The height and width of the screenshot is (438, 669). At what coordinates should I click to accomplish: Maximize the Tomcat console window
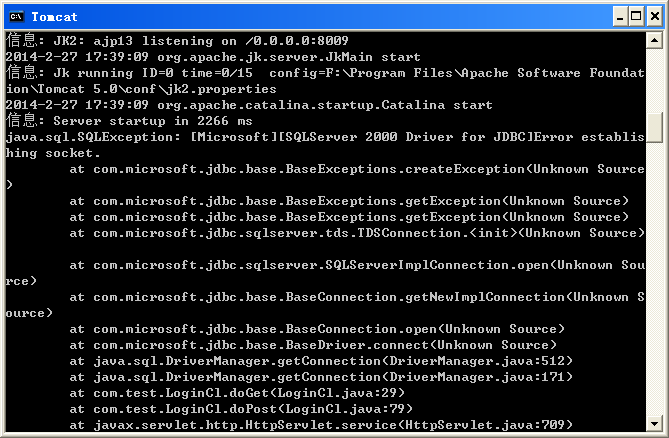pos(636,17)
